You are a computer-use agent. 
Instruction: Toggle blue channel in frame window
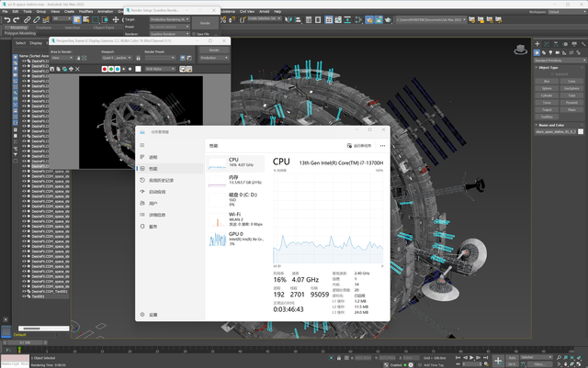118,69
